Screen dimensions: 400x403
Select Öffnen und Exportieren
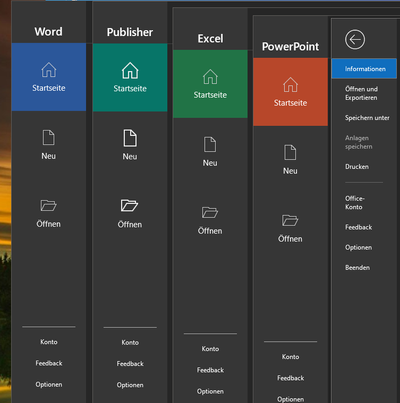point(361,93)
